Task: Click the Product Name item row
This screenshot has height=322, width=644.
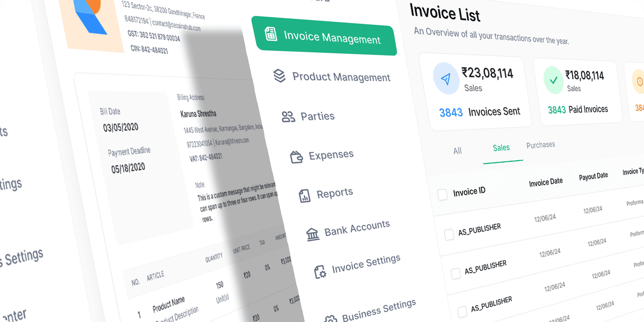Action: pos(169,304)
